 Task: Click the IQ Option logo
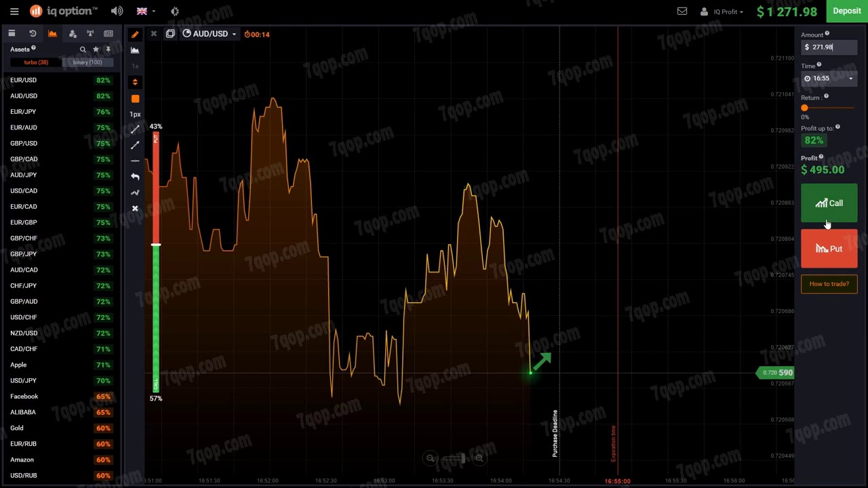pos(64,12)
